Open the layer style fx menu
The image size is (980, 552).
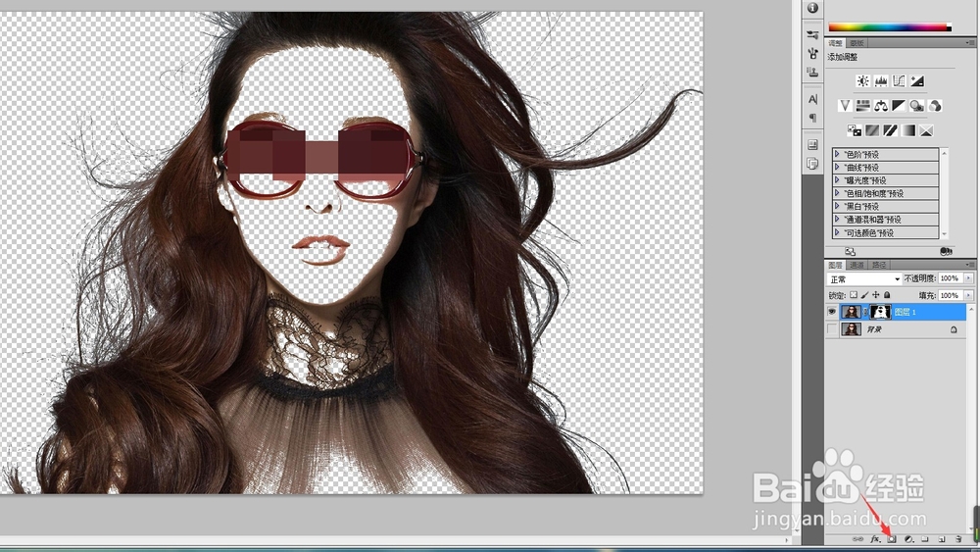[x=875, y=539]
